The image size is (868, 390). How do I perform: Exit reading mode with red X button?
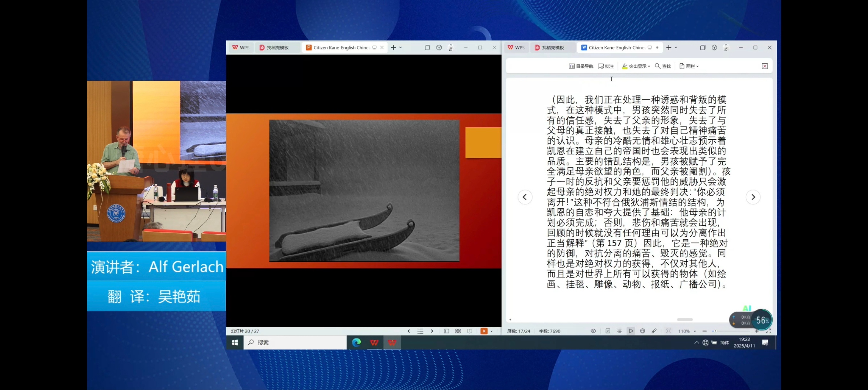click(x=765, y=66)
